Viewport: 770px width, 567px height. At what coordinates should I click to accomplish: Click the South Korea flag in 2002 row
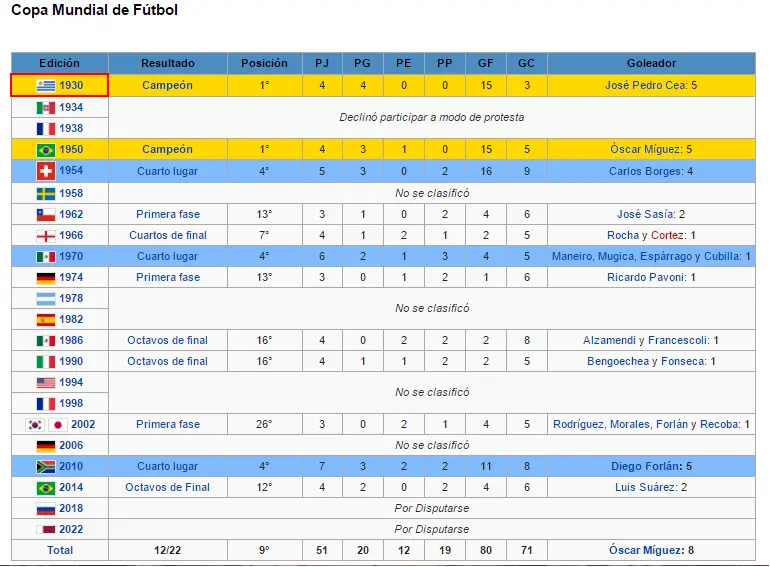(34, 425)
